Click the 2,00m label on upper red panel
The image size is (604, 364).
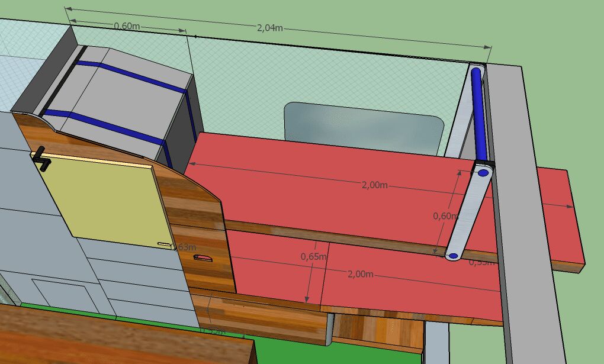pos(374,185)
